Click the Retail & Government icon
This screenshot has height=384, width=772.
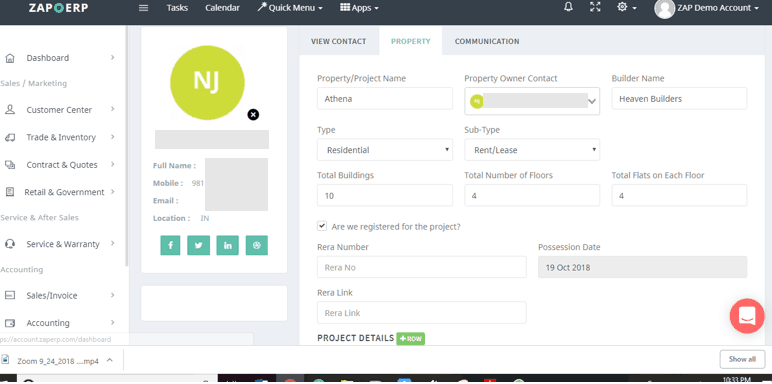[x=9, y=192]
